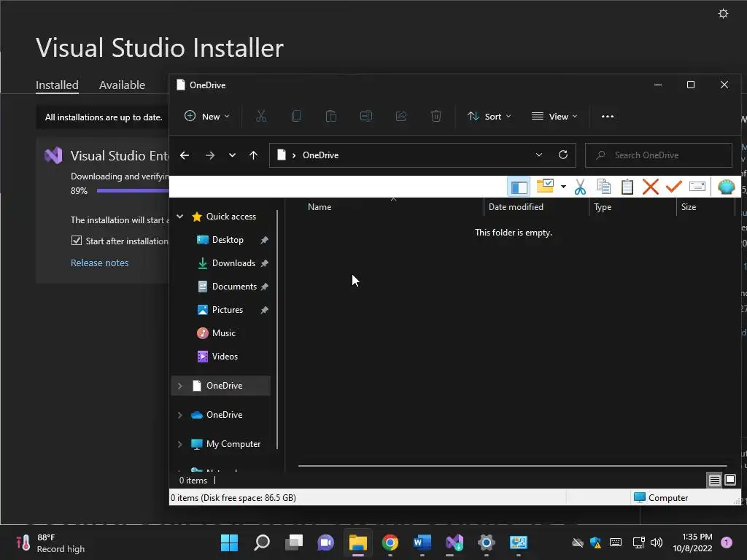747x560 pixels.
Task: Switch to the Installed tab in Visual Studio Installer
Action: 57,85
